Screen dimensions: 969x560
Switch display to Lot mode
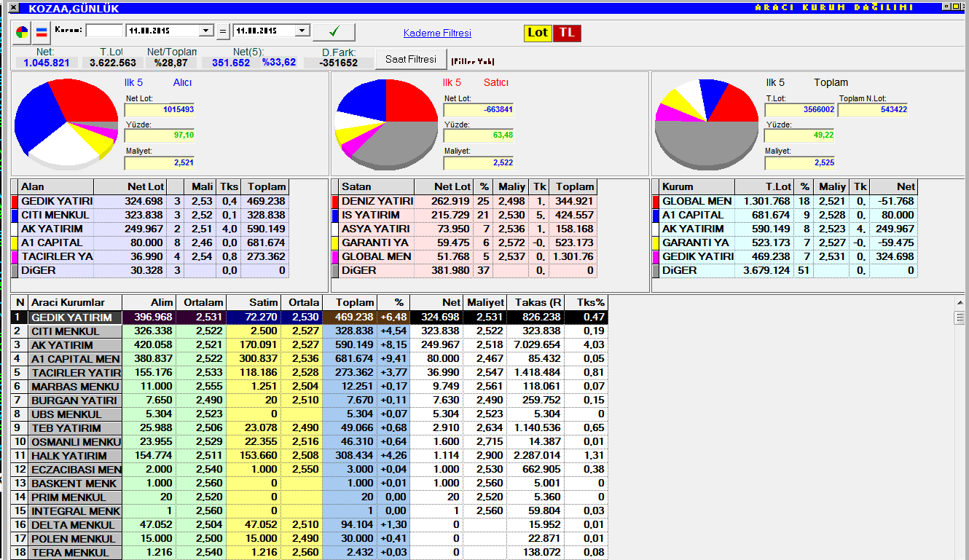tap(538, 33)
